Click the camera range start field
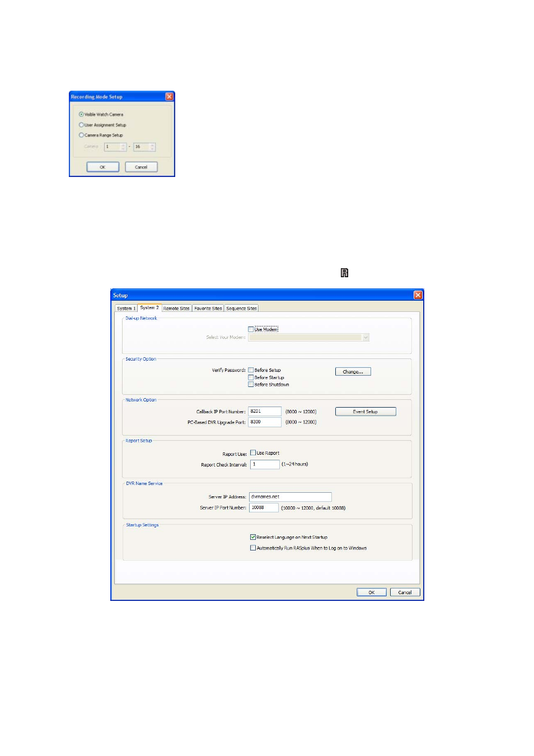Screen dimensions: 534x756 [115, 147]
